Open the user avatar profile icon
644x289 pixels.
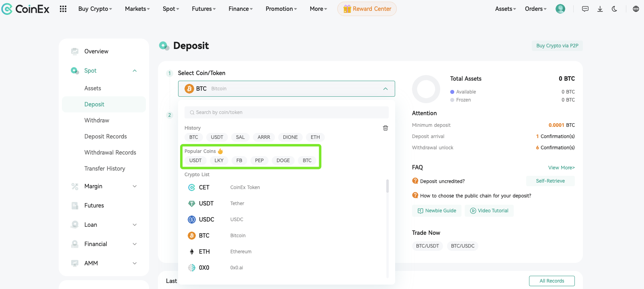pos(560,9)
